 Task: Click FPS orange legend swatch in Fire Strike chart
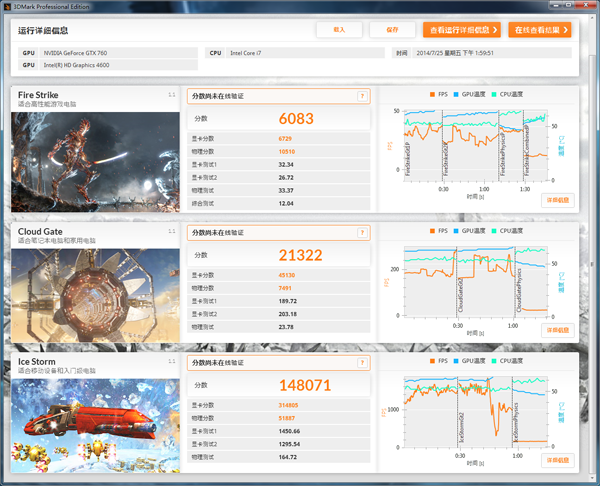432,94
